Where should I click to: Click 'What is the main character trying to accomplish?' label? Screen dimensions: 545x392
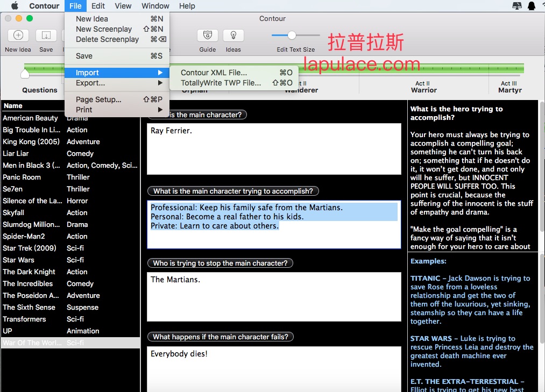(x=233, y=191)
